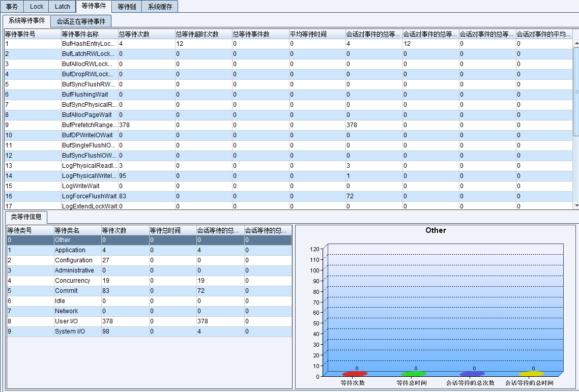Select the Concurrency wait class row
Image resolution: width=579 pixels, height=392 pixels.
(x=72, y=281)
